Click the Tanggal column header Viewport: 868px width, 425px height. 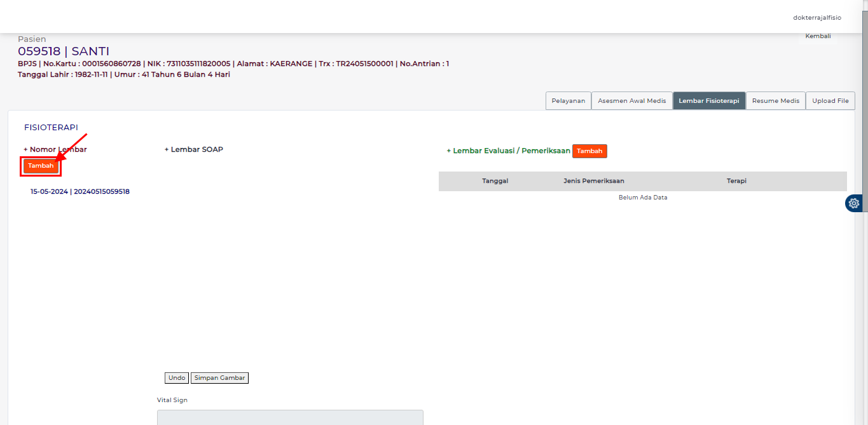pyautogui.click(x=495, y=181)
